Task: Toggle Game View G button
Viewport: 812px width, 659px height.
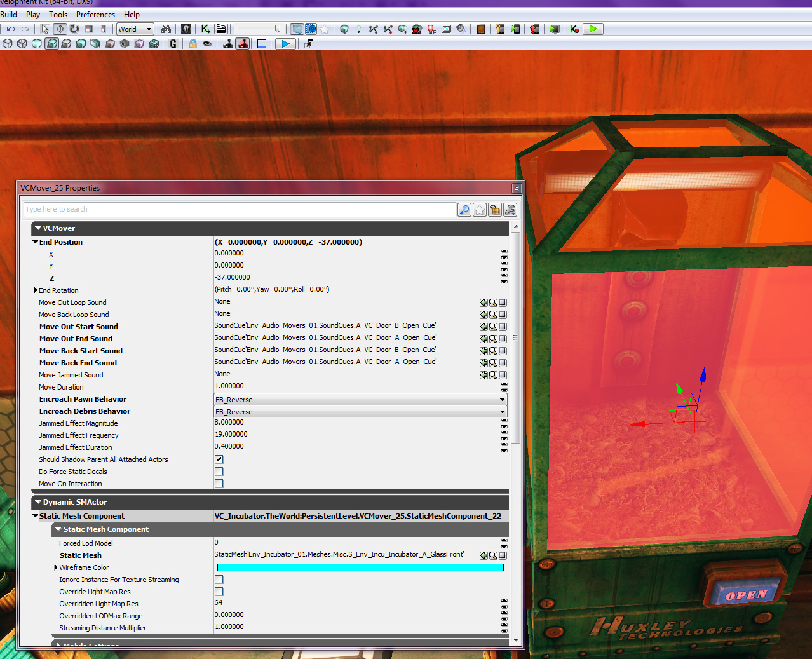Action: click(173, 44)
